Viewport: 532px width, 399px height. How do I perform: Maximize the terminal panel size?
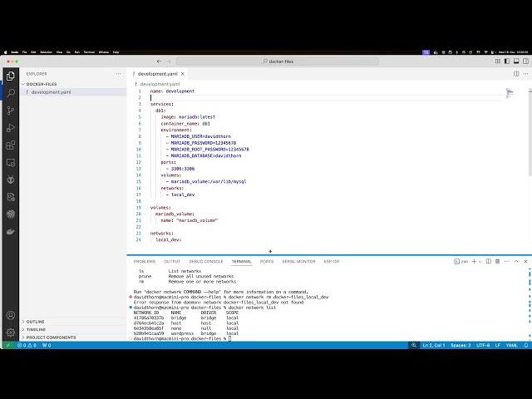(x=516, y=261)
